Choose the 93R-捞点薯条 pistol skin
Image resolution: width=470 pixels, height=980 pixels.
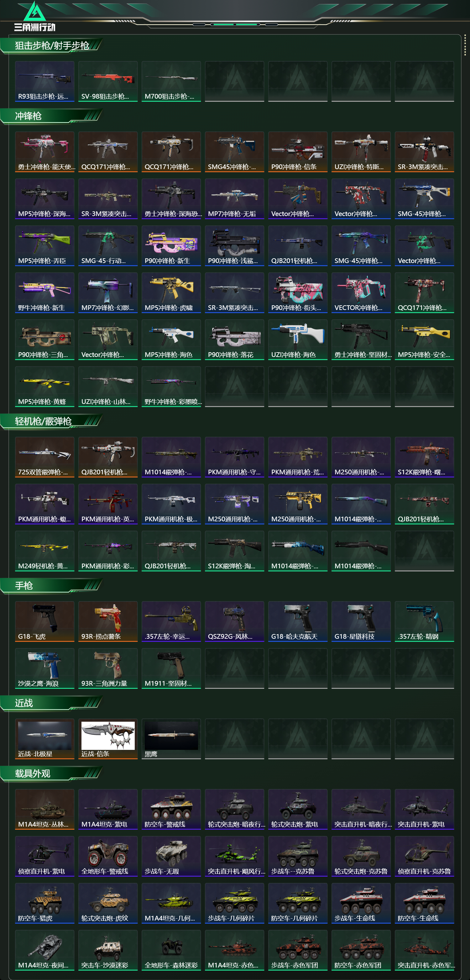[x=108, y=621]
